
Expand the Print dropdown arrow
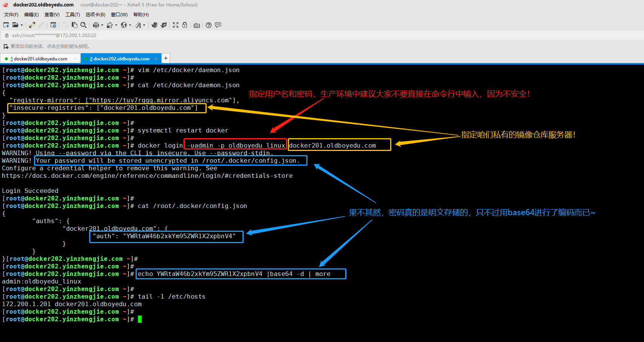102,25
